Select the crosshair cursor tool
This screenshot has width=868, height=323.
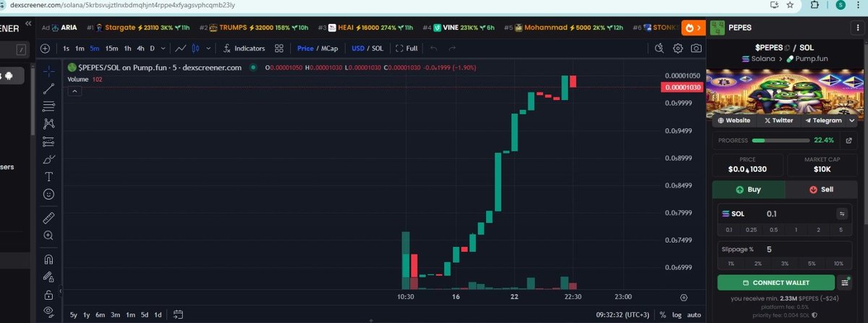click(x=48, y=71)
